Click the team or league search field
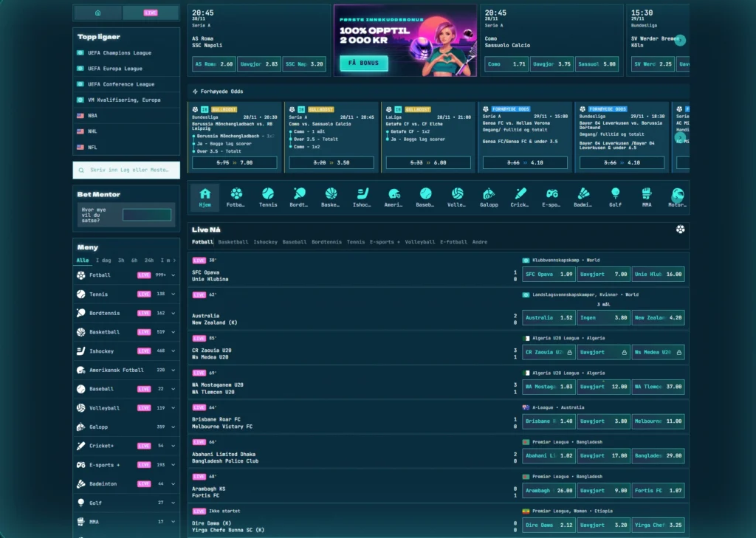The height and width of the screenshot is (538, 756). click(x=126, y=170)
